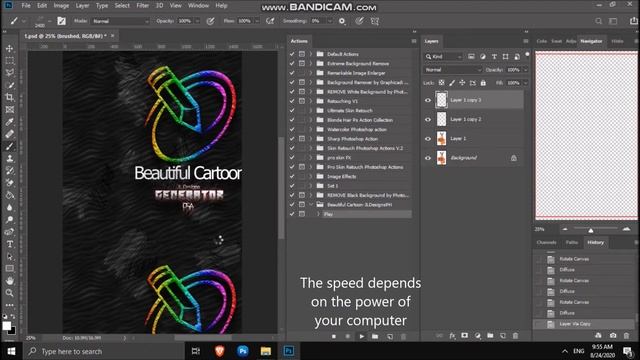Expand Image Effects action set

pyautogui.click(x=311, y=176)
